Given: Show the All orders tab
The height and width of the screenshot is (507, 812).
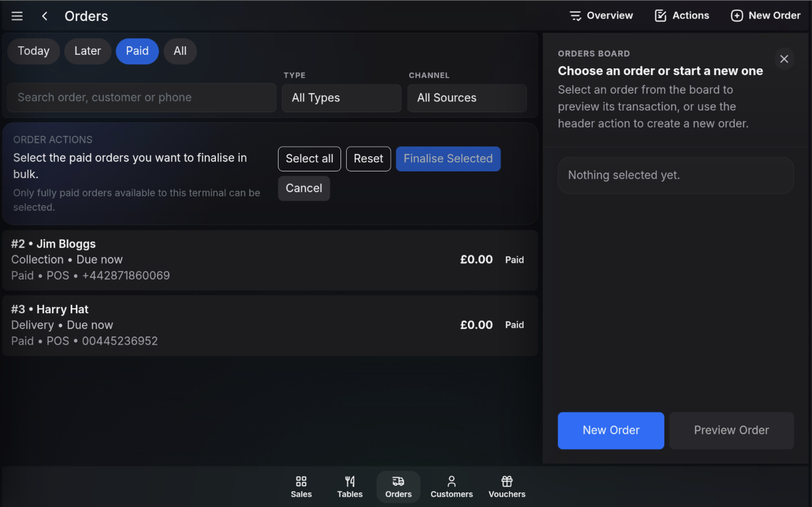Looking at the screenshot, I should tap(180, 51).
